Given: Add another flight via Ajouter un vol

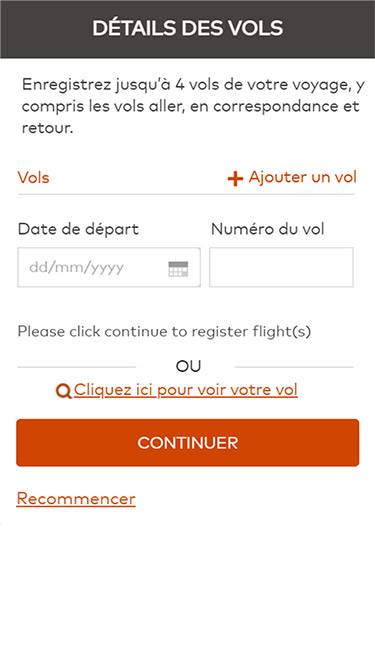Looking at the screenshot, I should pos(292,177).
